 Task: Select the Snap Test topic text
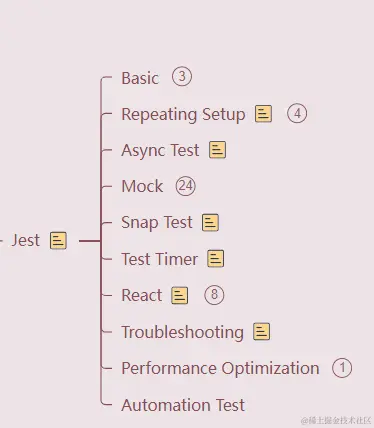tap(157, 223)
